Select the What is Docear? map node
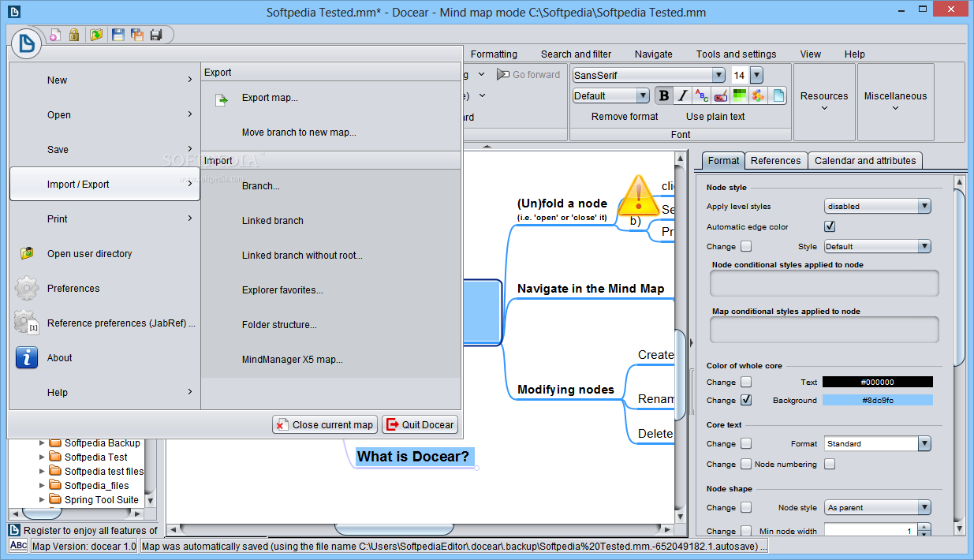This screenshot has width=974, height=560. click(413, 457)
